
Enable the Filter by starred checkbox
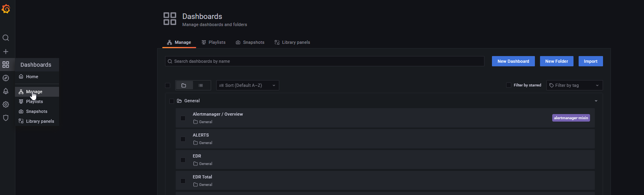[509, 85]
